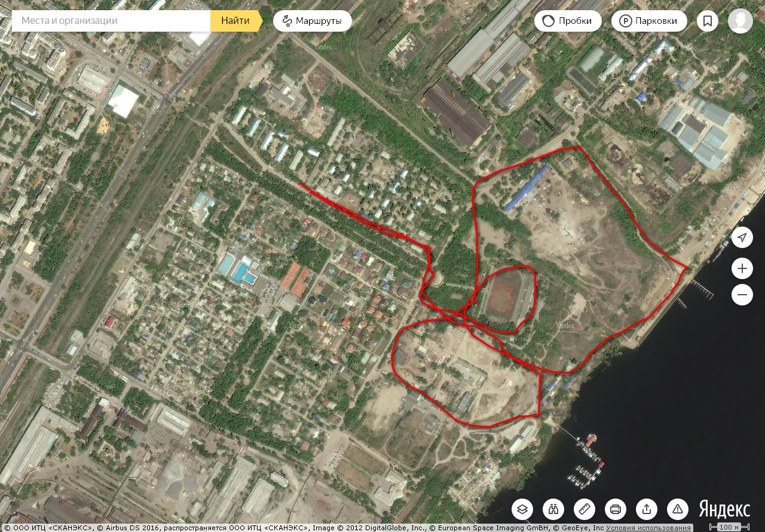This screenshot has width=765, height=532.
Task: Click the print map icon
Action: [x=616, y=509]
